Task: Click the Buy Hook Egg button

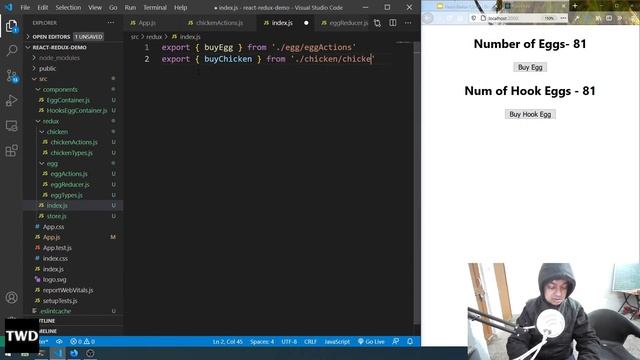Action: coord(530,114)
